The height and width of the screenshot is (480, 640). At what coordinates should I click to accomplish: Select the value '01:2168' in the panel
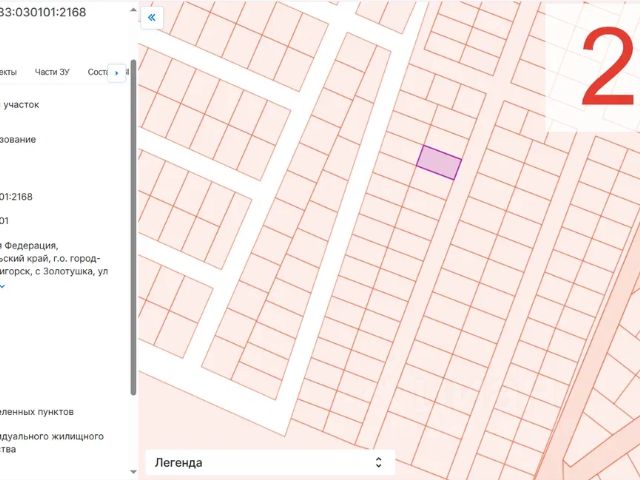point(16,197)
